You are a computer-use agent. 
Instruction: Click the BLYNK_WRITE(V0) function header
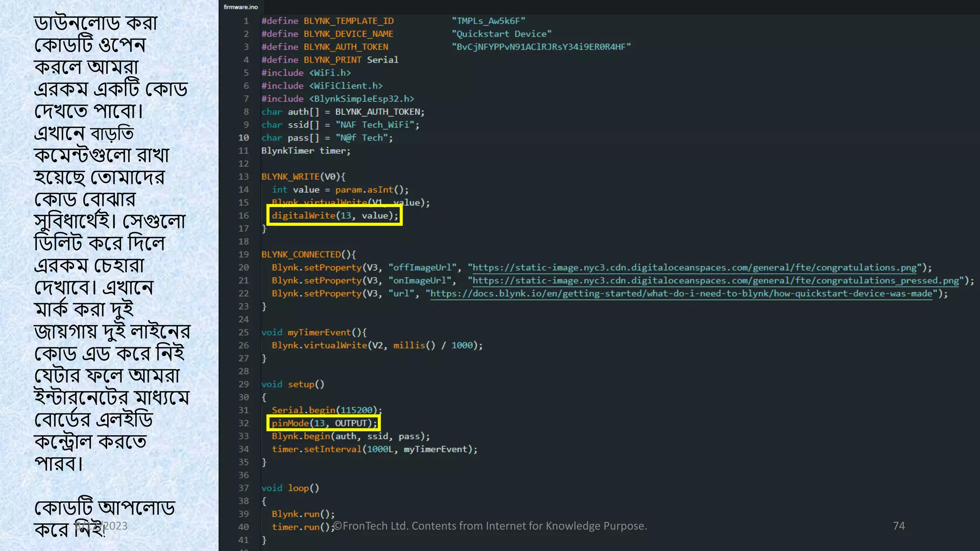pos(303,176)
